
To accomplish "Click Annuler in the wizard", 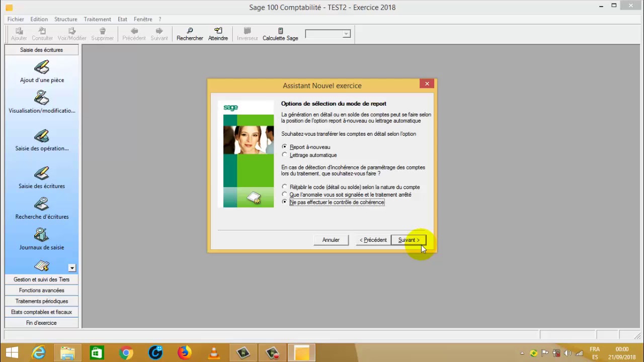I will [331, 240].
